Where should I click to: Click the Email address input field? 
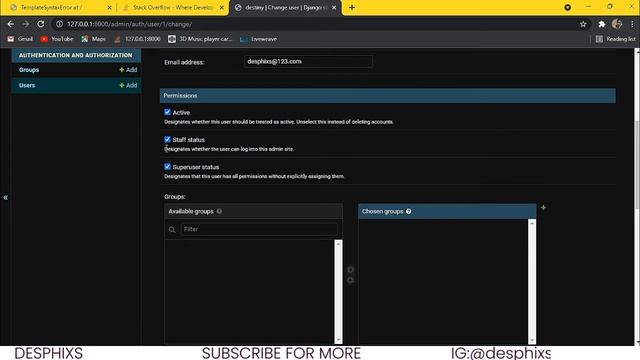point(308,62)
